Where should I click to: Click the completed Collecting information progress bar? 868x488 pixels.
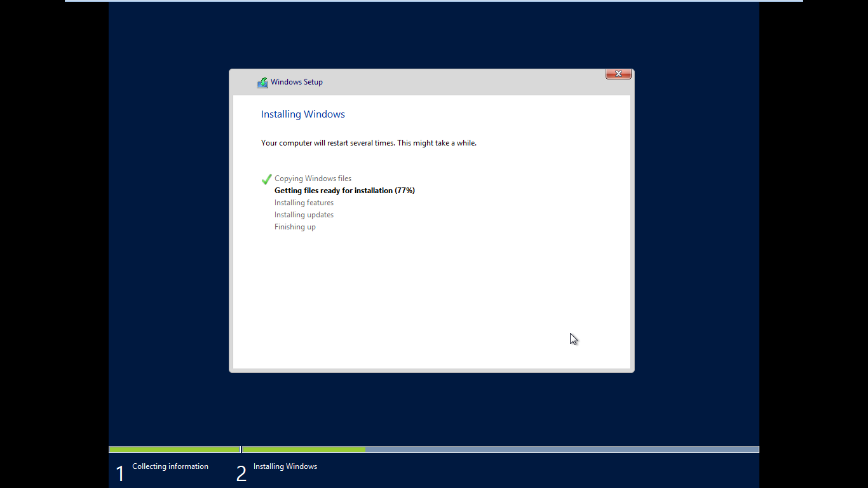(x=175, y=449)
